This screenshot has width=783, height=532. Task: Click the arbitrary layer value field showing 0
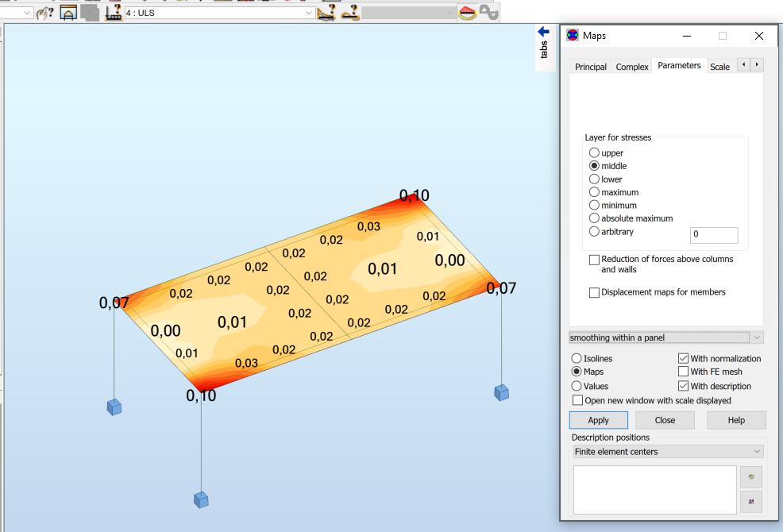tap(713, 235)
